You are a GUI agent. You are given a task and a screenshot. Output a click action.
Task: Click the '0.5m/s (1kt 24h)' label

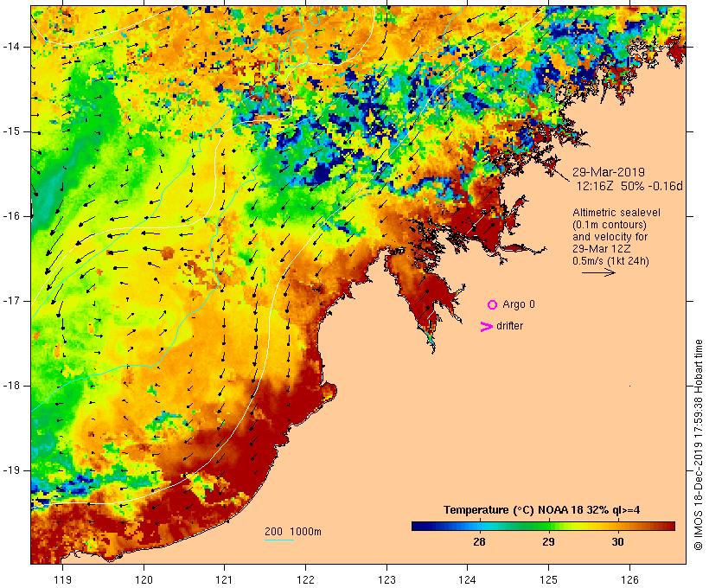click(x=610, y=261)
